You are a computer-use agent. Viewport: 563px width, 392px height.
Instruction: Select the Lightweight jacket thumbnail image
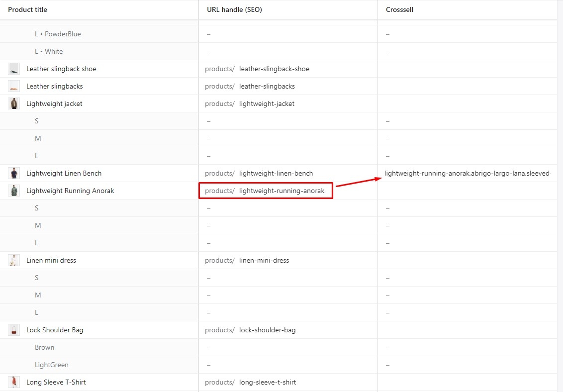pos(14,103)
